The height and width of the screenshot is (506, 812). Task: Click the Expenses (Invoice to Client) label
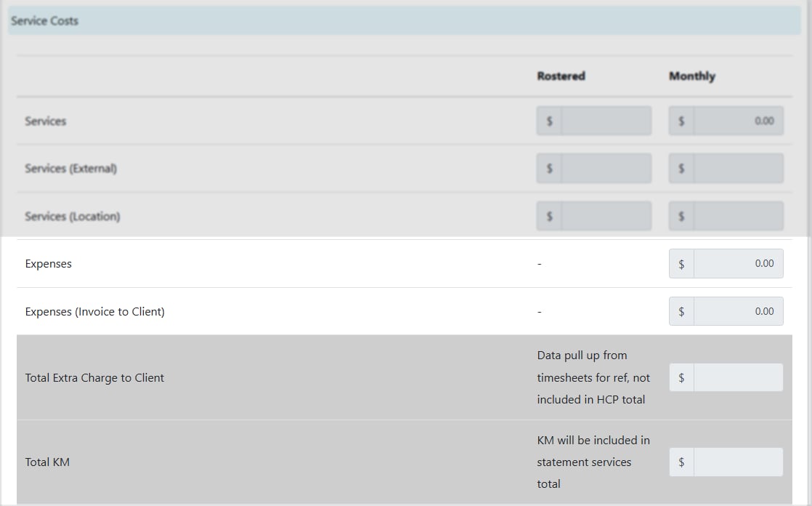pyautogui.click(x=94, y=312)
